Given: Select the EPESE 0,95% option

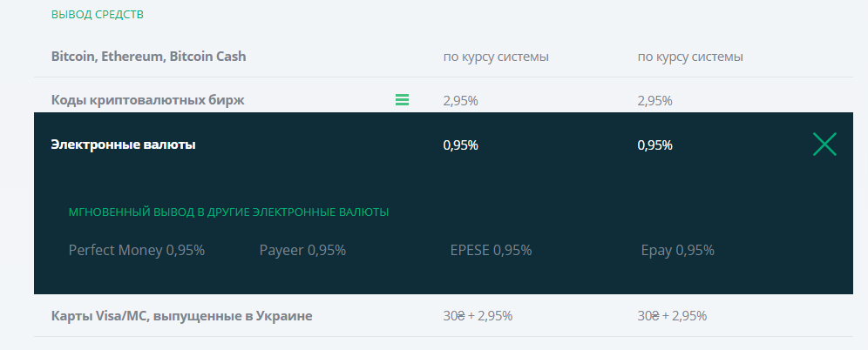Looking at the screenshot, I should tap(491, 251).
